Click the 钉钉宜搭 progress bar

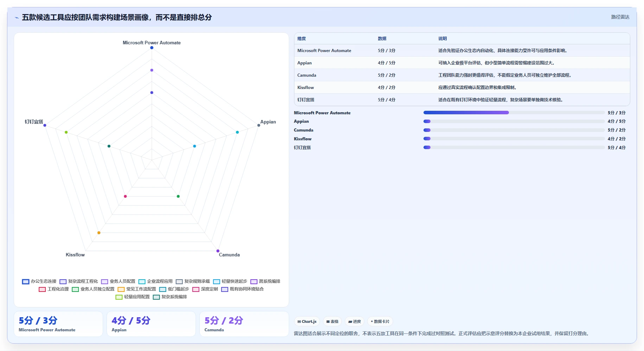coord(514,147)
